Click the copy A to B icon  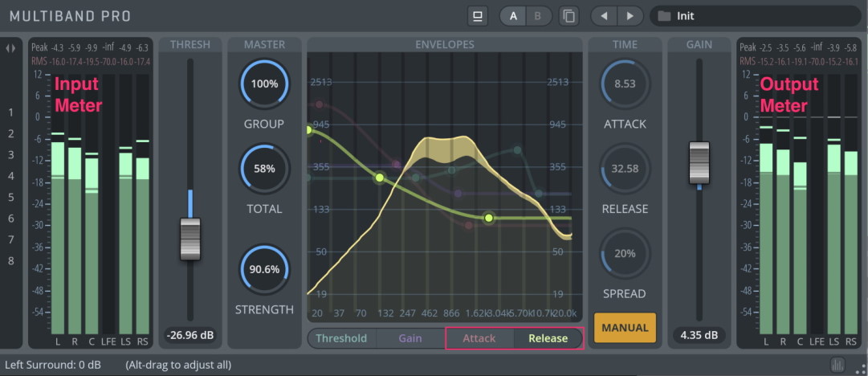[x=568, y=16]
